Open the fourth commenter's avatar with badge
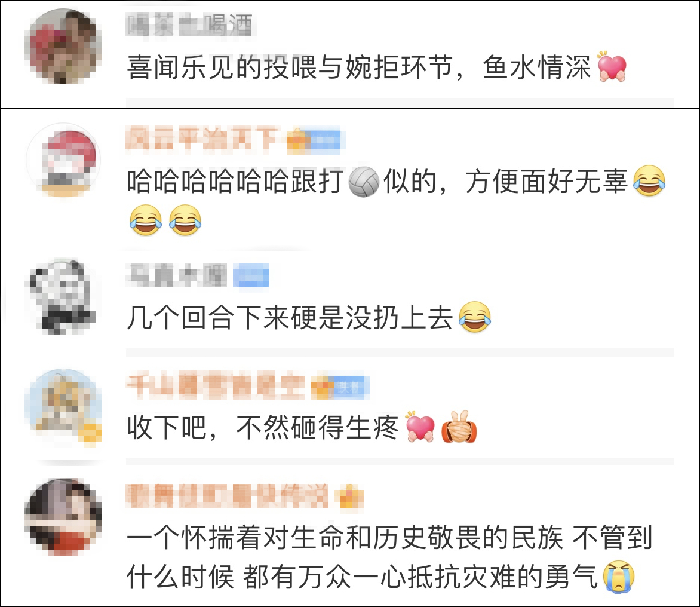Screen dimensions: 700x607 (63, 407)
